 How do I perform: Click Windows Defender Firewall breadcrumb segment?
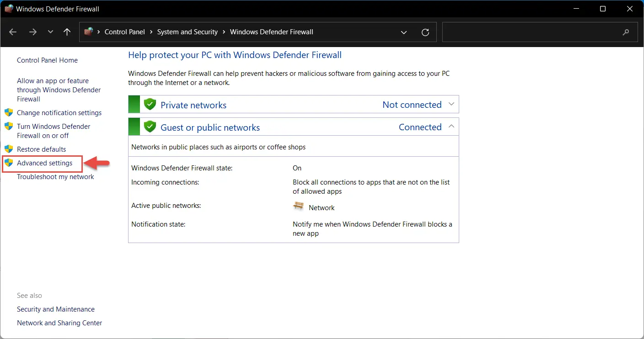(272, 32)
